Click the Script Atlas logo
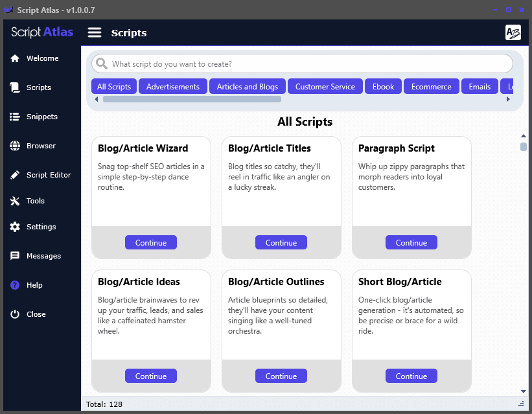This screenshot has width=532, height=414. pos(42,32)
